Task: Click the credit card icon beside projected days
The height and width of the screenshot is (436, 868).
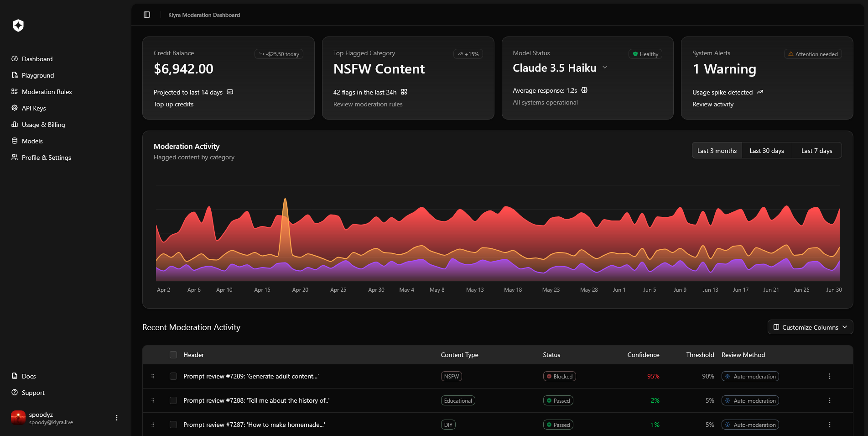Action: pyautogui.click(x=230, y=92)
